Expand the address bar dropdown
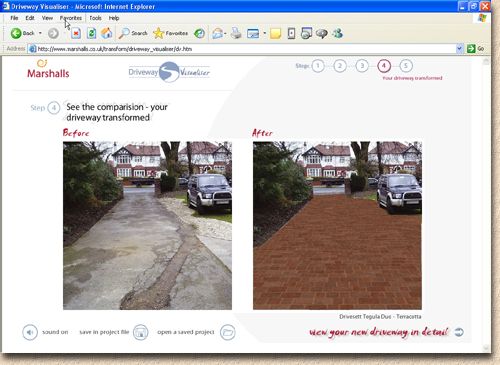Image resolution: width=500 pixels, height=365 pixels. click(459, 49)
